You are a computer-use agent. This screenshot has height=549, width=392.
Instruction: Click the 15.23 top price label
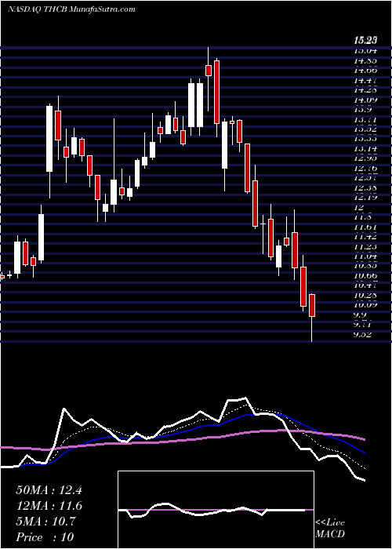pos(365,40)
